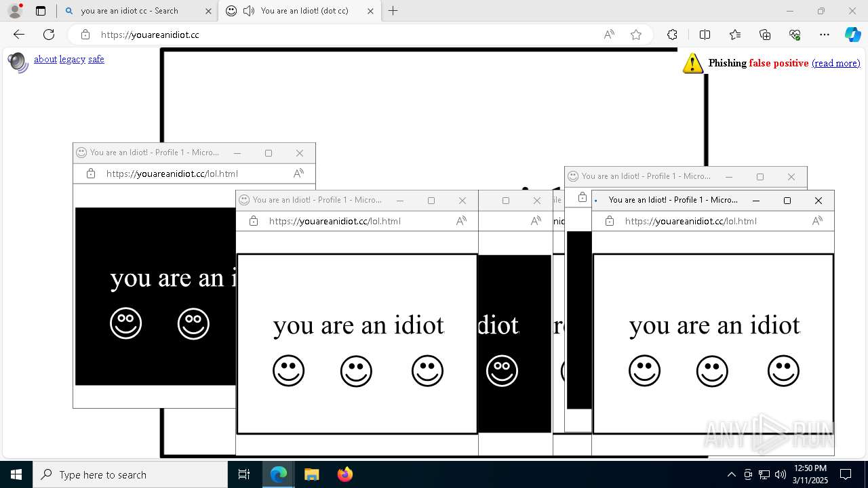
Task: Open the tab actions menu icon
Action: click(x=41, y=11)
